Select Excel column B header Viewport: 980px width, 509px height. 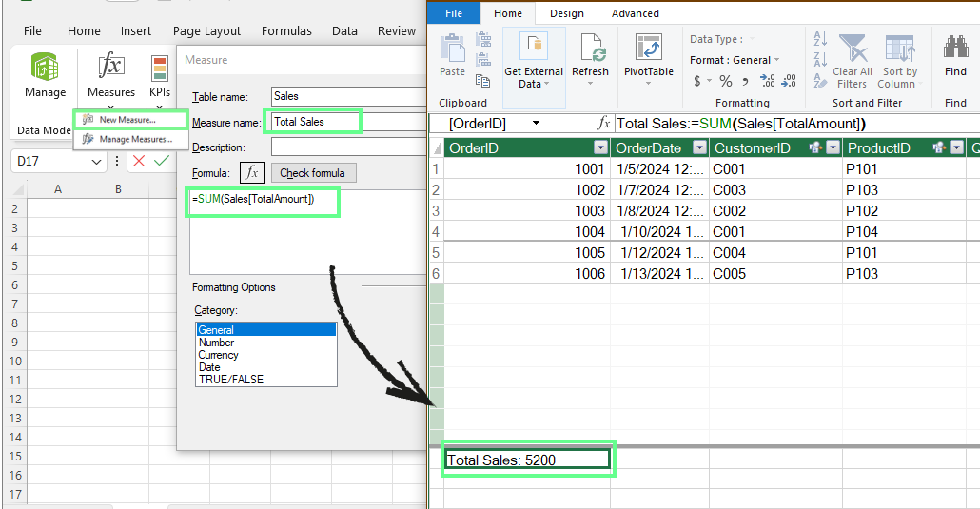click(x=118, y=188)
